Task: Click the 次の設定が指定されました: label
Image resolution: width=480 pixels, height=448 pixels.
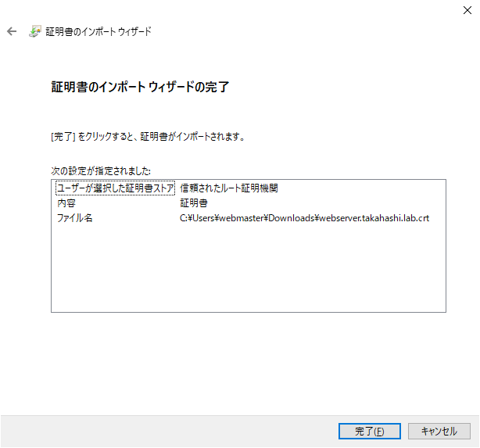Action: (101, 171)
